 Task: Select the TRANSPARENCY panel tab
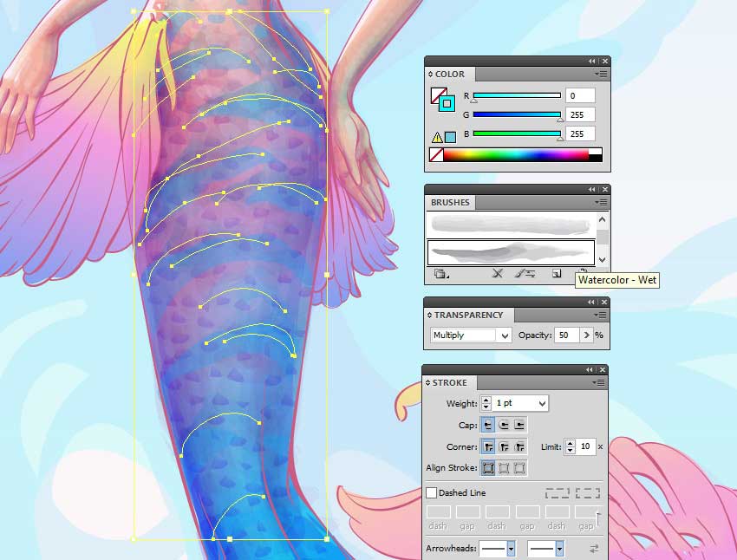468,316
